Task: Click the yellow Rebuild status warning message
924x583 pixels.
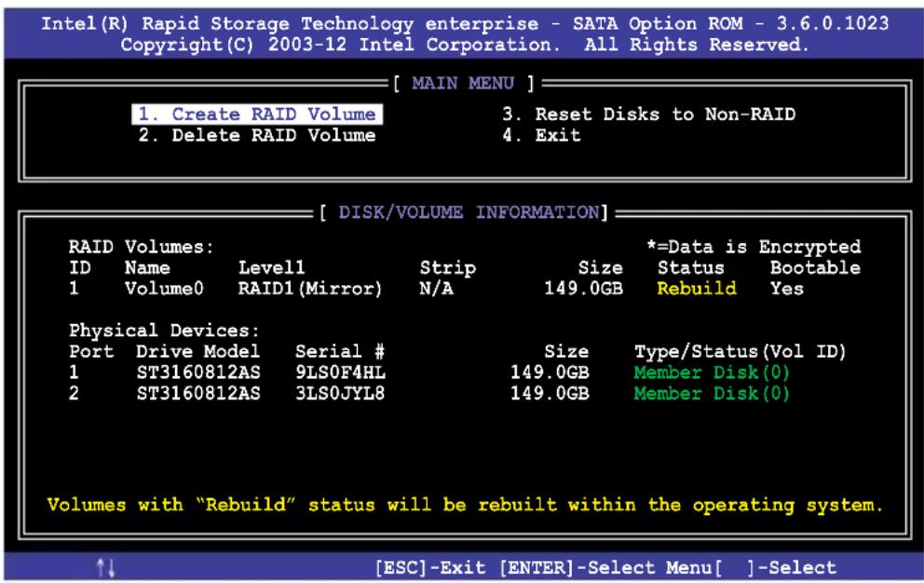Action: [465, 505]
